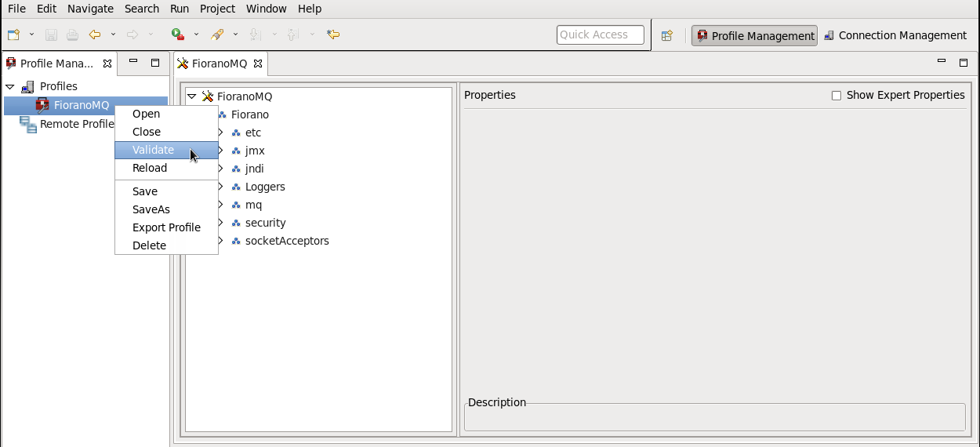Choose Save in the context menu
This screenshot has height=447, width=980.
(166, 191)
